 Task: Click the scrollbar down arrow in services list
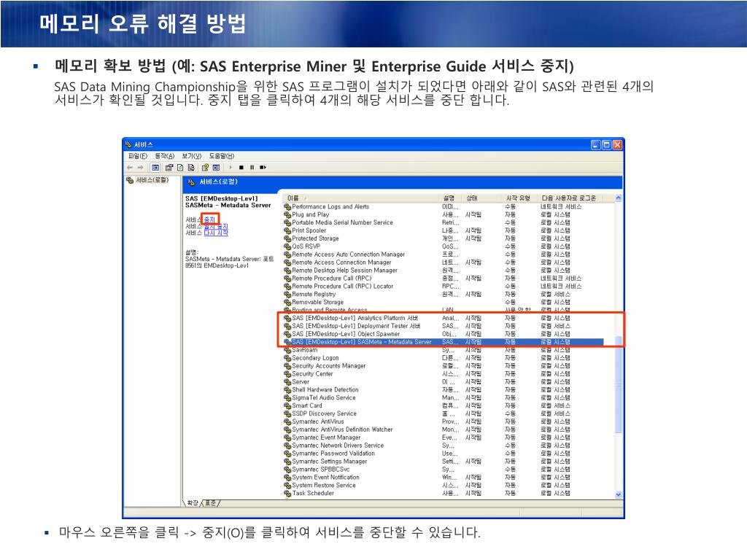pyautogui.click(x=619, y=495)
